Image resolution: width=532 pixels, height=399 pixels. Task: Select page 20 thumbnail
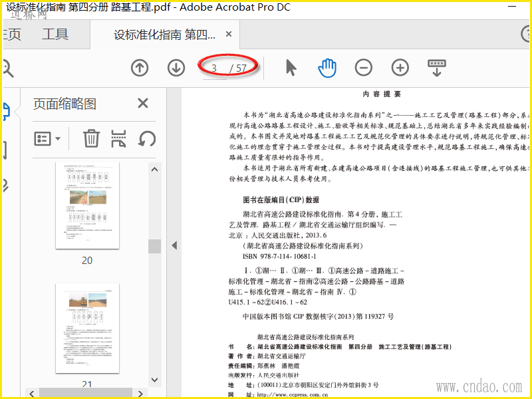88,205
